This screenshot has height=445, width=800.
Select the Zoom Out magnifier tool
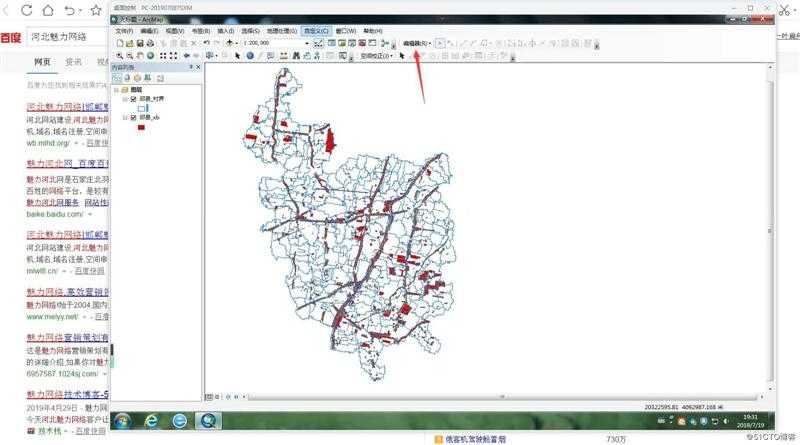pos(130,56)
